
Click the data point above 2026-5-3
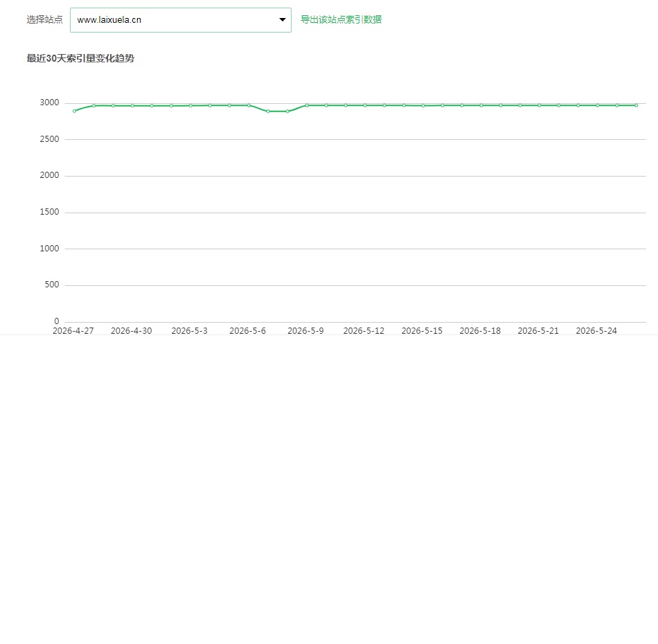(x=190, y=106)
